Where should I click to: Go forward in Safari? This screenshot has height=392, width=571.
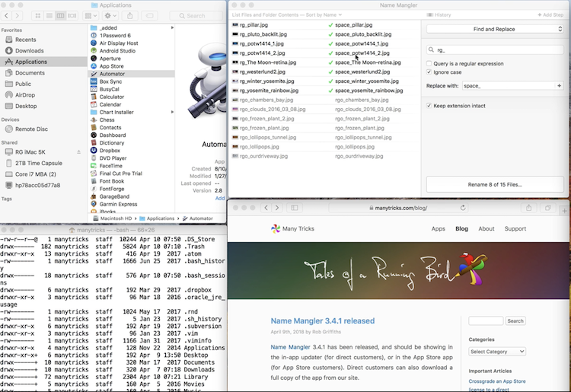(277, 208)
